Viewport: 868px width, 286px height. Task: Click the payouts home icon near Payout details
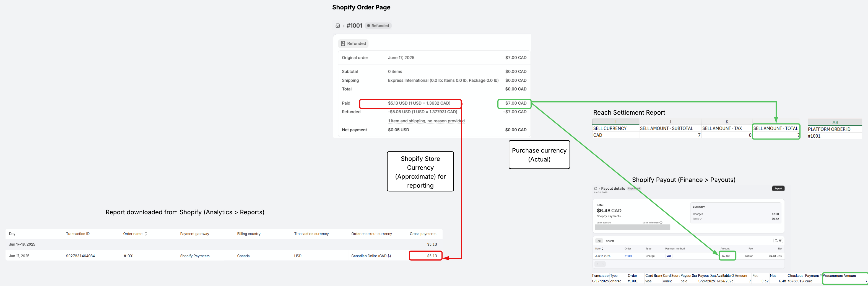tap(596, 189)
